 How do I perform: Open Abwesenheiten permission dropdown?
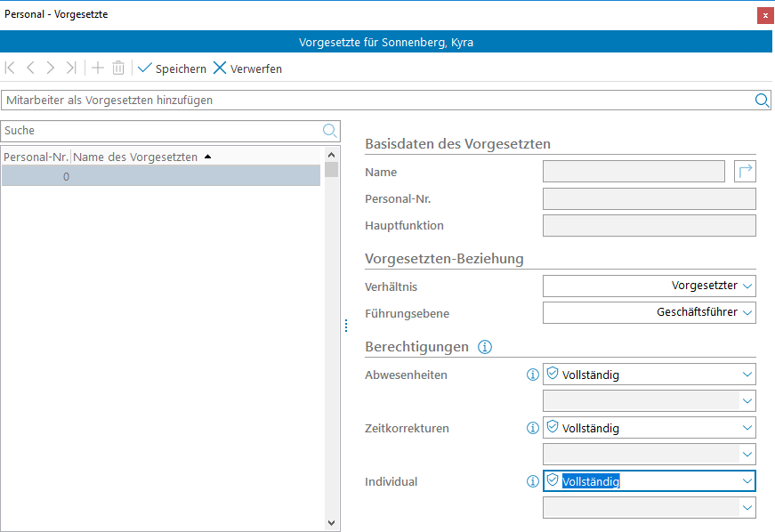click(747, 375)
